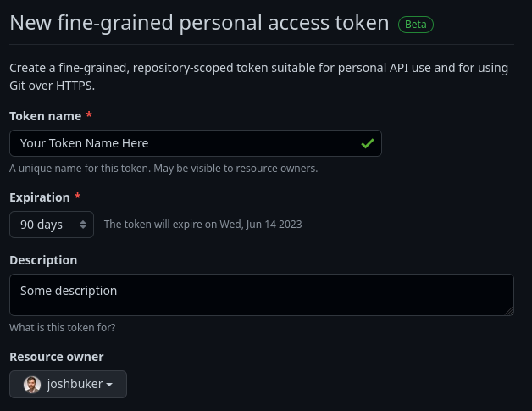532x411 pixels.
Task: Click the green Beta badge
Action: (416, 25)
